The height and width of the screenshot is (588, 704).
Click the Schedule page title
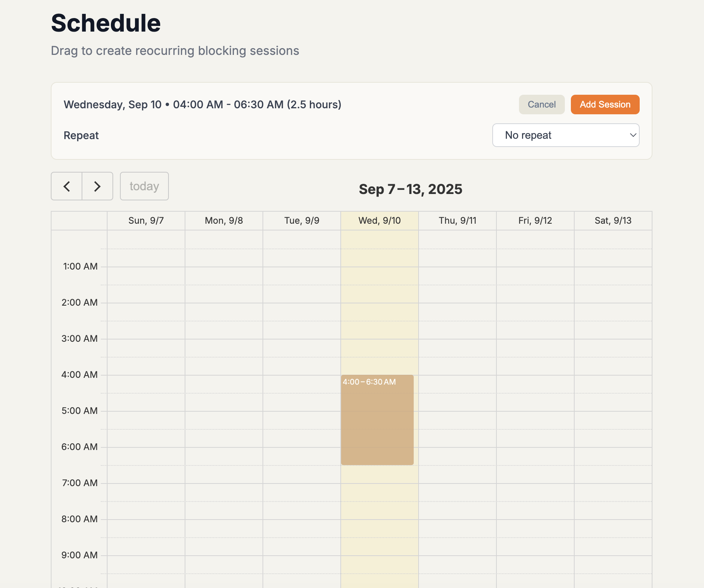(x=106, y=23)
